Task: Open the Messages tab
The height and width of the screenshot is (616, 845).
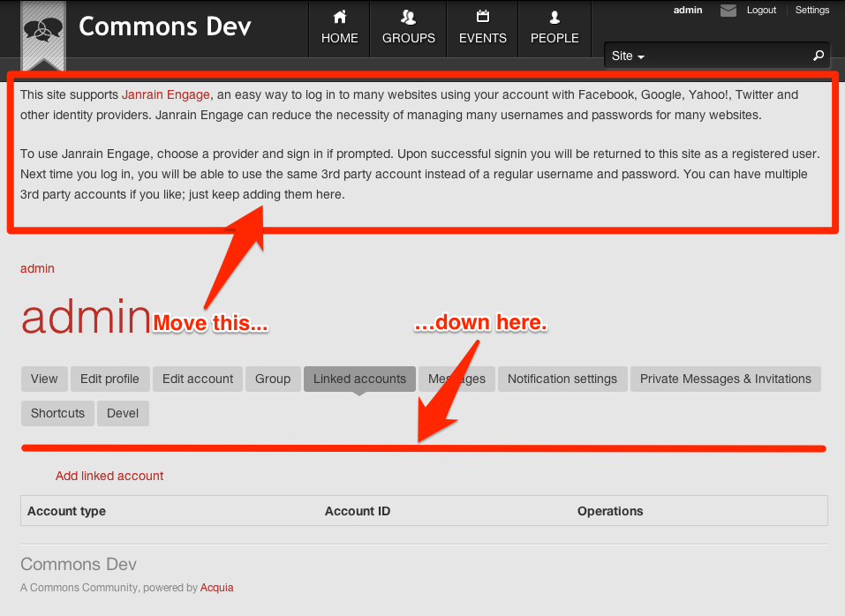Action: 456,379
